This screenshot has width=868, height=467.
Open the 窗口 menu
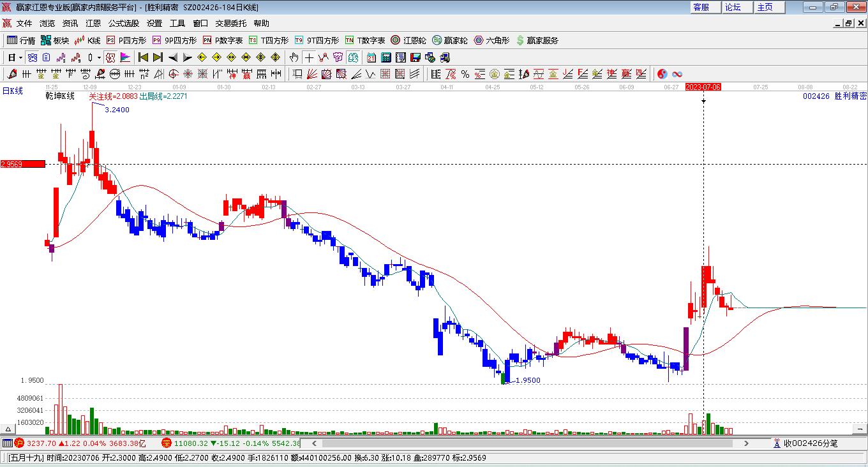point(200,23)
